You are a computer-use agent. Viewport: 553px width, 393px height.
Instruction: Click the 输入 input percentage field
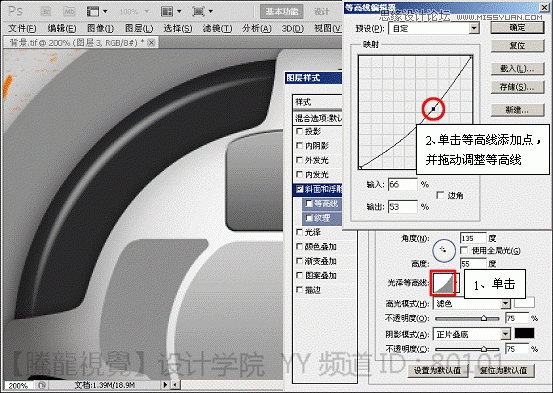click(403, 185)
